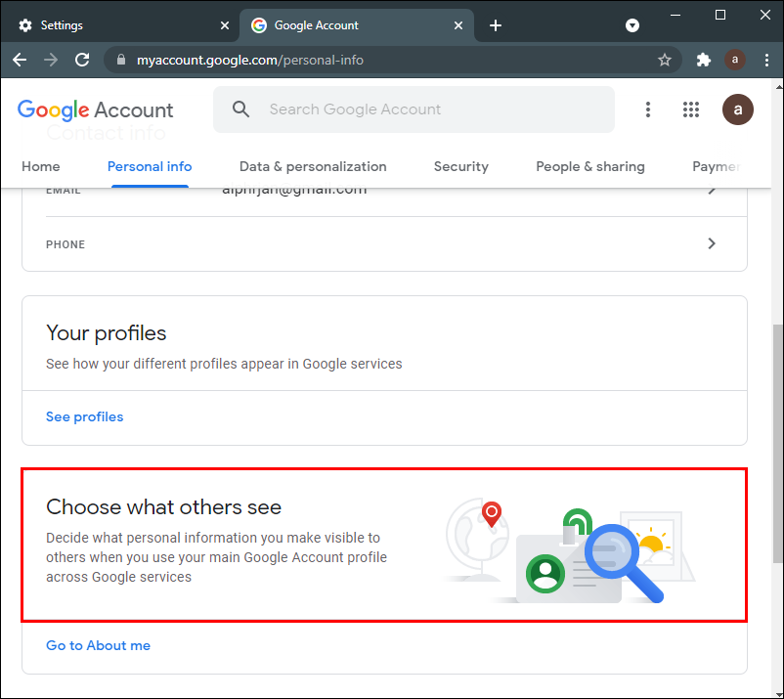Open a new browser tab

pos(496,25)
